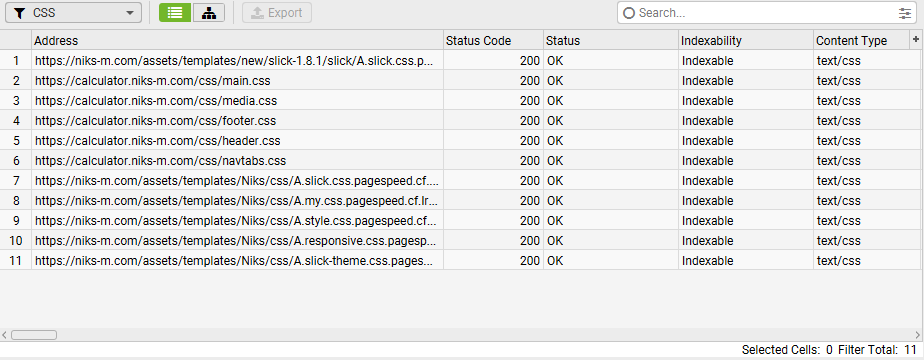Add column with the plus icon
The height and width of the screenshot is (360, 924).
point(916,39)
